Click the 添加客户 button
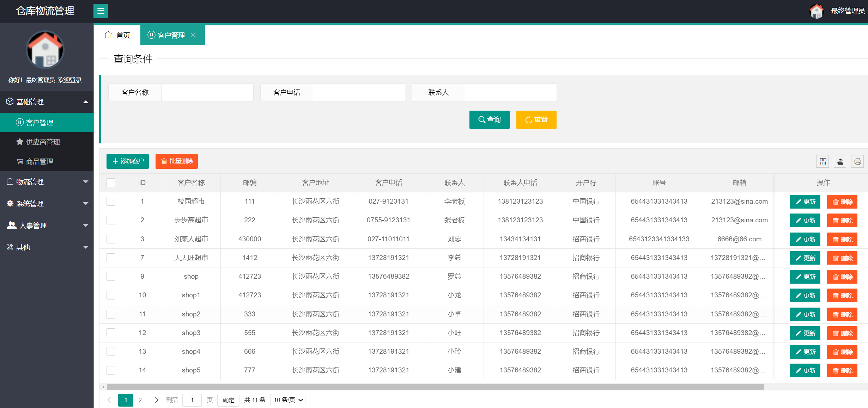Screen dimensions: 868x408 [128, 161]
